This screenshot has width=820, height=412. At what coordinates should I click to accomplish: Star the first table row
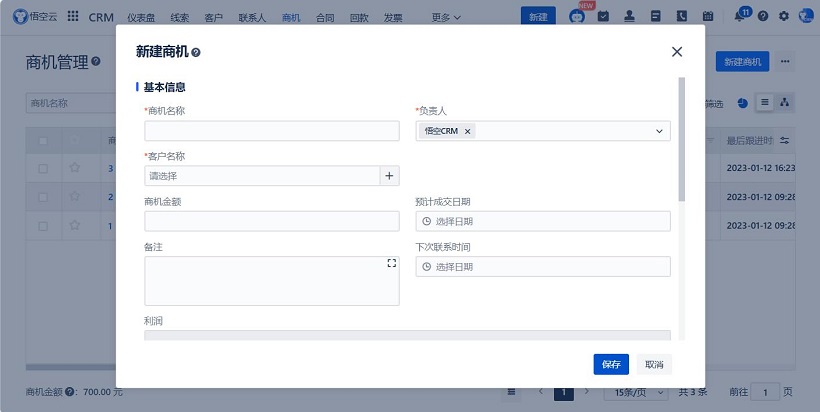coord(75,168)
